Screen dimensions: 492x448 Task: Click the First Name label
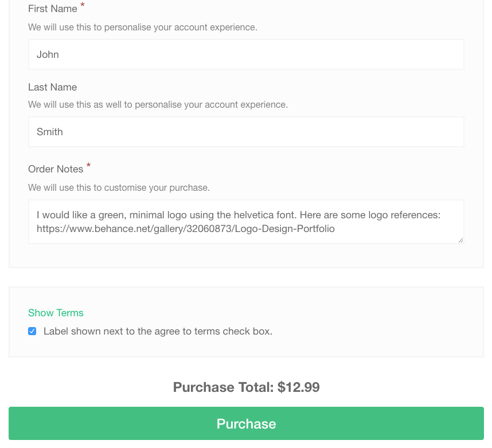pos(53,9)
